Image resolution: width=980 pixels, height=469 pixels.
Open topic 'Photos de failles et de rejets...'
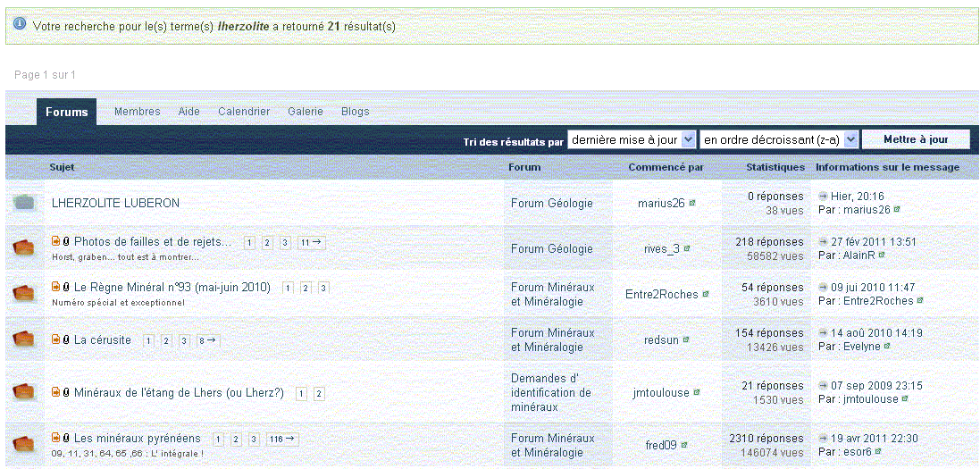coord(153,242)
